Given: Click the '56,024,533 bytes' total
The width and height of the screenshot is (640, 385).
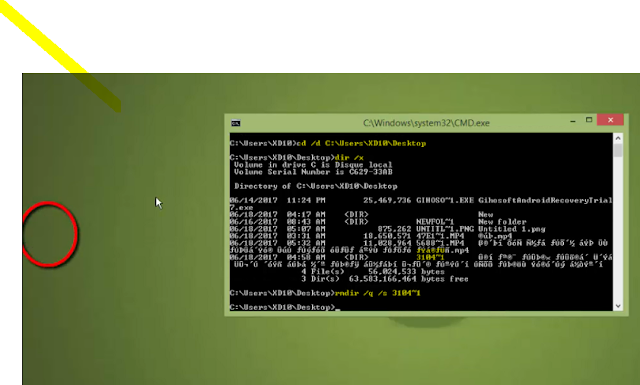Looking at the screenshot, I should pos(407,272).
